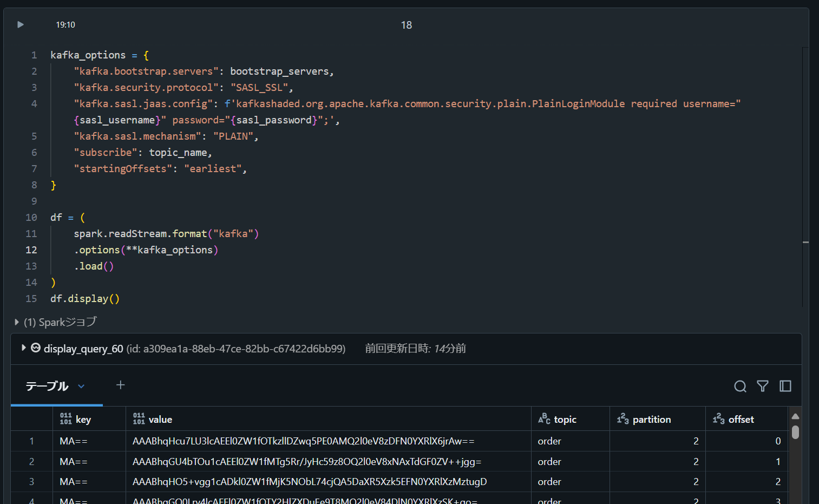Click the "SASL_SSL" string in code
This screenshot has height=504, width=819.
[259, 88]
